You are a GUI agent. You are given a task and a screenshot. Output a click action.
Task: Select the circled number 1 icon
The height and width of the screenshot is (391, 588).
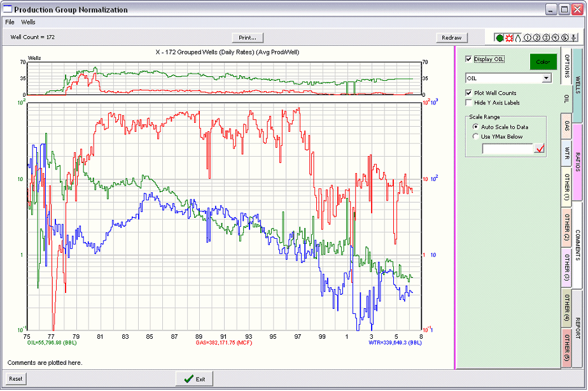(528, 38)
